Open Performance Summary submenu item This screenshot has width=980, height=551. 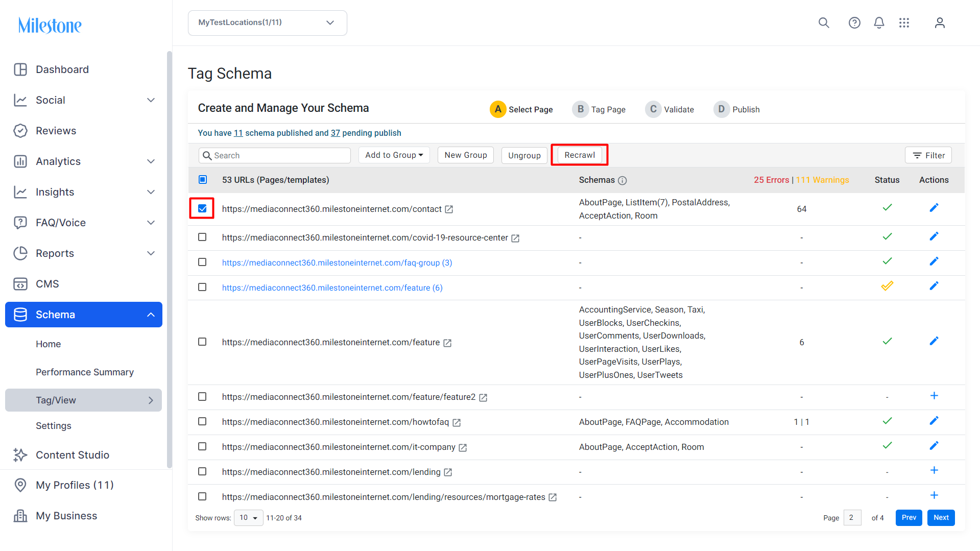[x=85, y=372]
